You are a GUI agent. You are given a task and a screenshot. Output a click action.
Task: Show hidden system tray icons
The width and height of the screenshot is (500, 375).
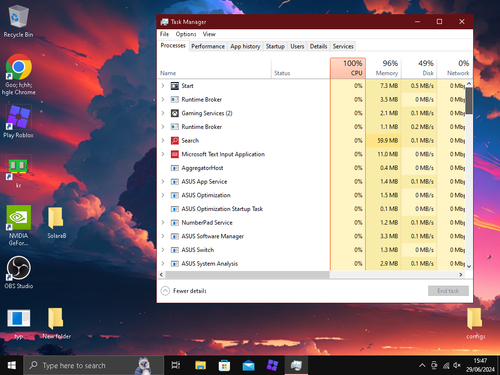point(422,365)
